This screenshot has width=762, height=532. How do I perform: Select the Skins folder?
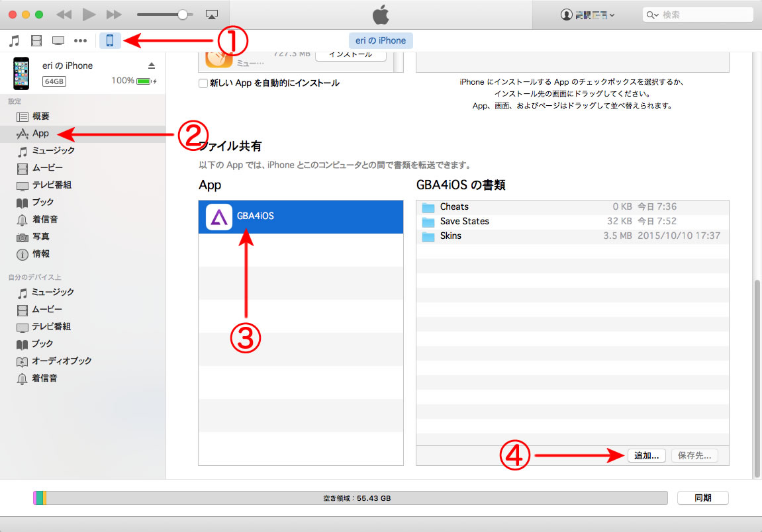coord(573,236)
